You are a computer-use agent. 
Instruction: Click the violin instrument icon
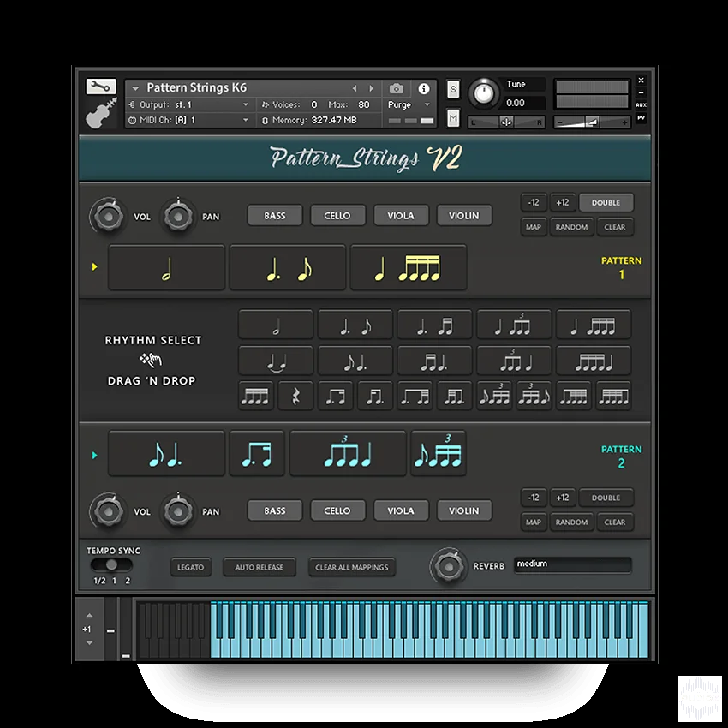pos(101,113)
